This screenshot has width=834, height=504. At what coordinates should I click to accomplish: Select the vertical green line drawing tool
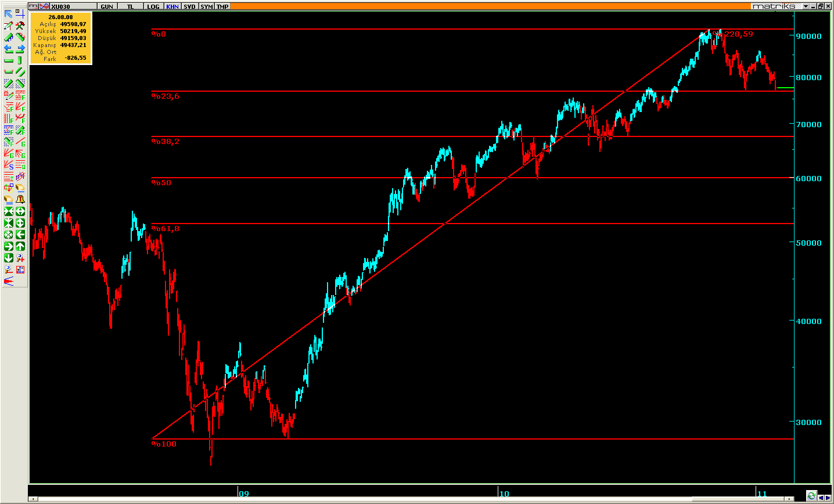click(x=20, y=60)
